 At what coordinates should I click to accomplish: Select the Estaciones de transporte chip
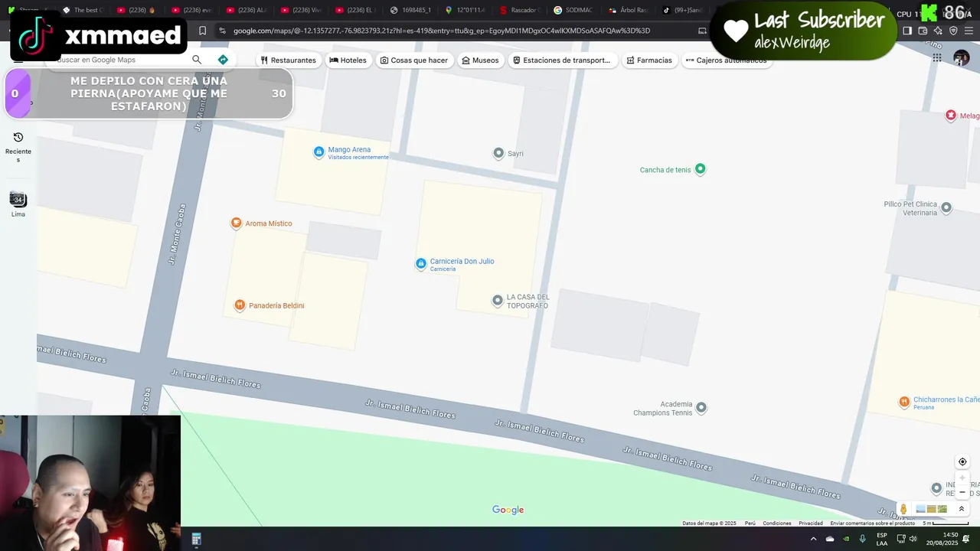click(562, 60)
